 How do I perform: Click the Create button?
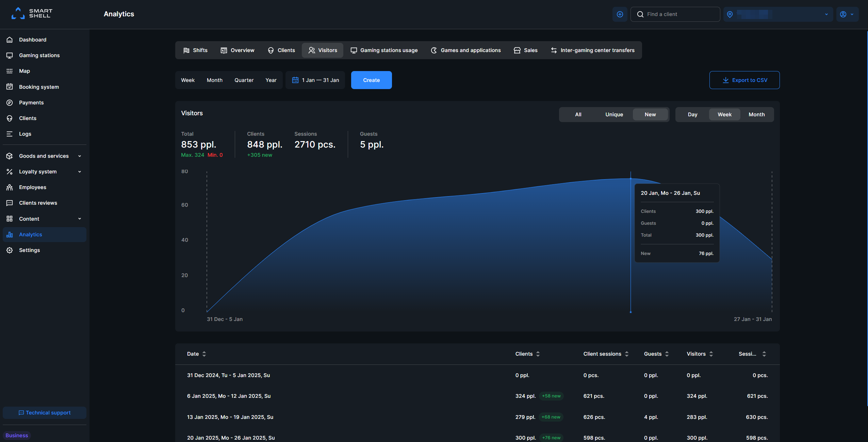[372, 80]
